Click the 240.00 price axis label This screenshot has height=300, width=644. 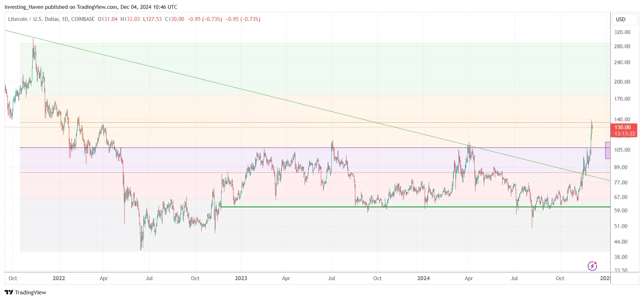pyautogui.click(x=622, y=62)
